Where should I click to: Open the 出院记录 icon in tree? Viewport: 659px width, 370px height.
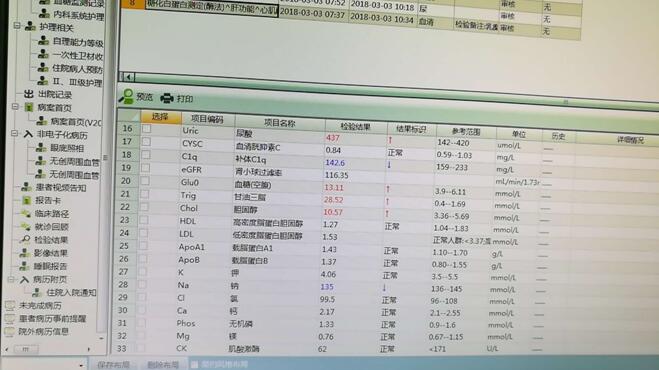point(29,94)
